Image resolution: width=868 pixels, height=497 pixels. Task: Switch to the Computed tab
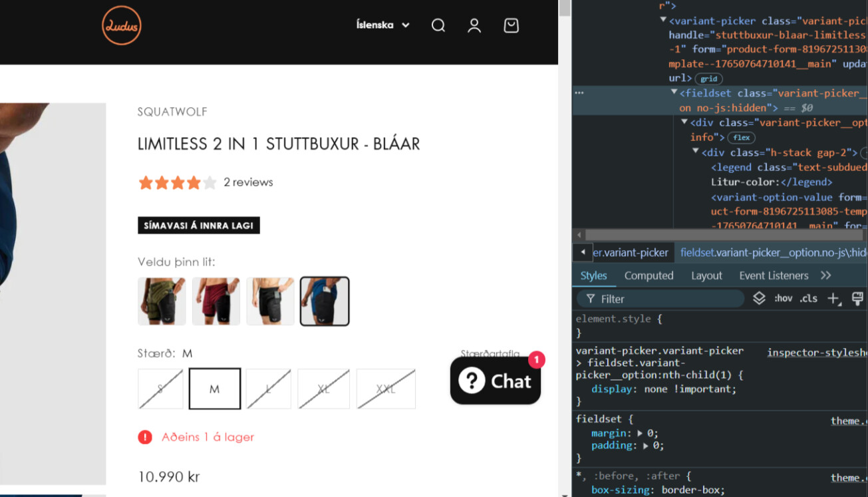click(x=649, y=275)
